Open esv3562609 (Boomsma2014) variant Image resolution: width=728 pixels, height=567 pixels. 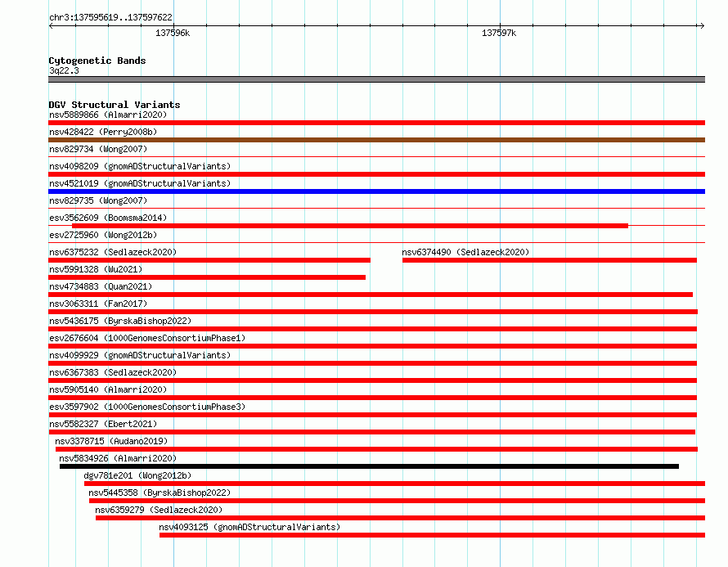point(108,218)
